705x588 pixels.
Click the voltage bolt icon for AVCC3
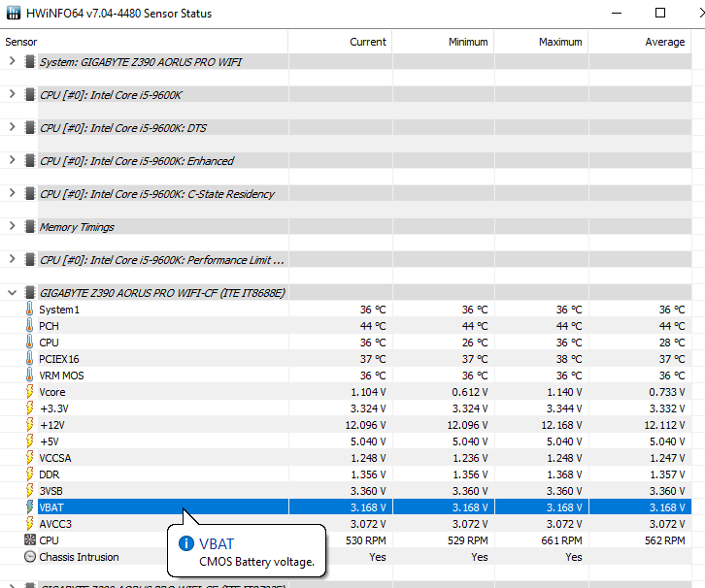[30, 524]
